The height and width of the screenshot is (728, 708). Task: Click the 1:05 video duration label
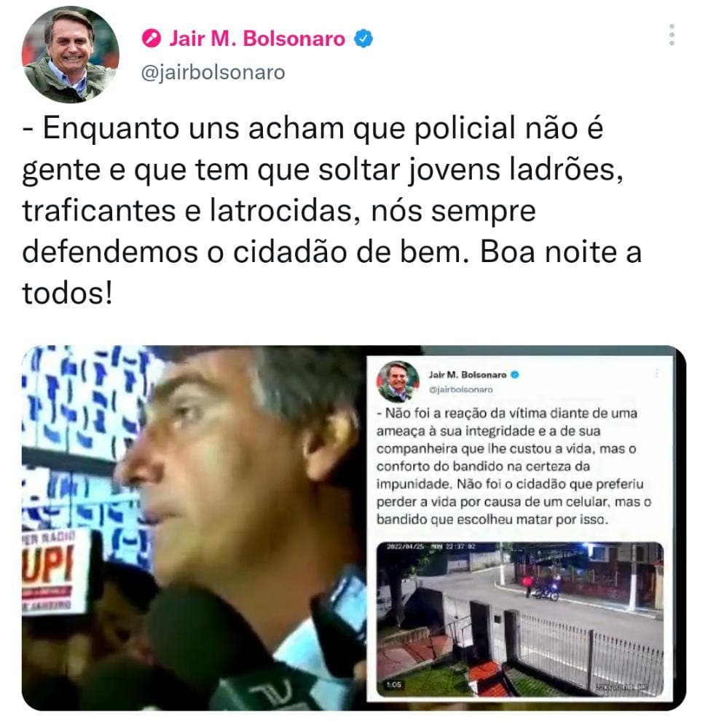[393, 685]
